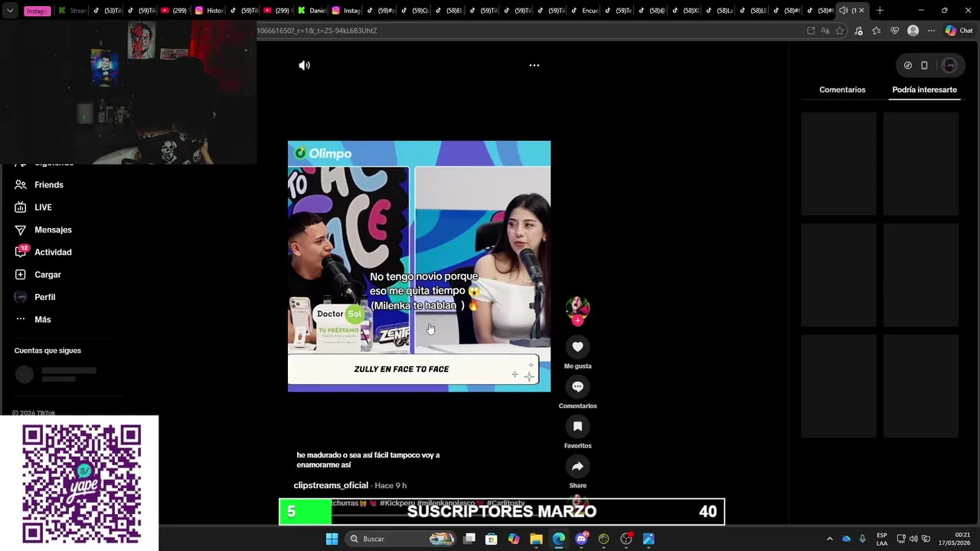Viewport: 980px width, 551px height.
Task: Open File Explorer from the taskbar
Action: (x=536, y=539)
